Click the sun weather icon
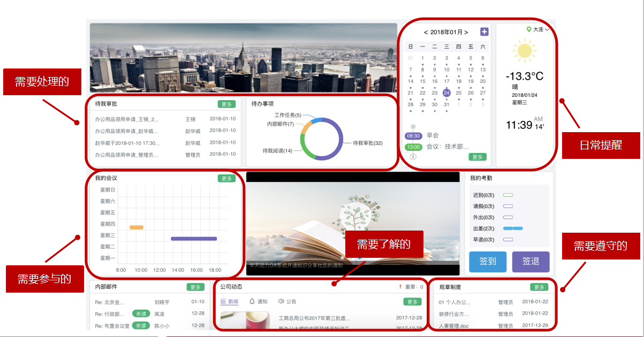 (x=524, y=51)
